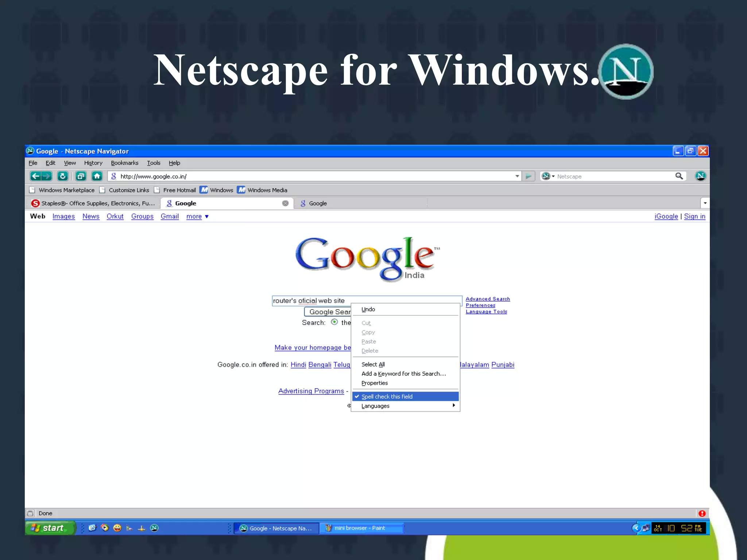Choose Select All in the context menu

(x=405, y=365)
